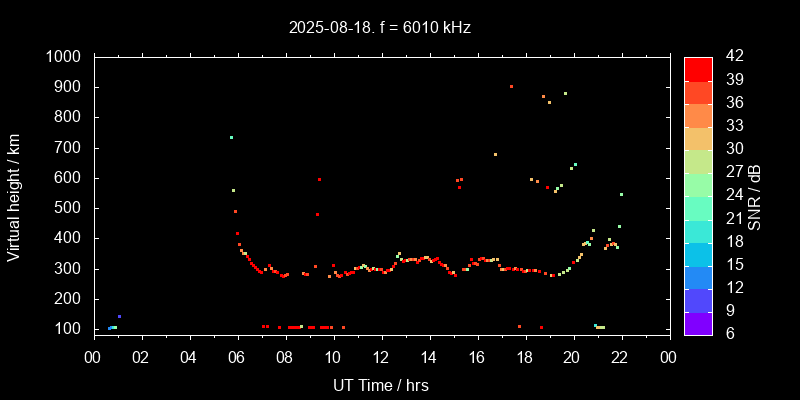Click the orange 33–36 dB colorbar segment

[697, 115]
